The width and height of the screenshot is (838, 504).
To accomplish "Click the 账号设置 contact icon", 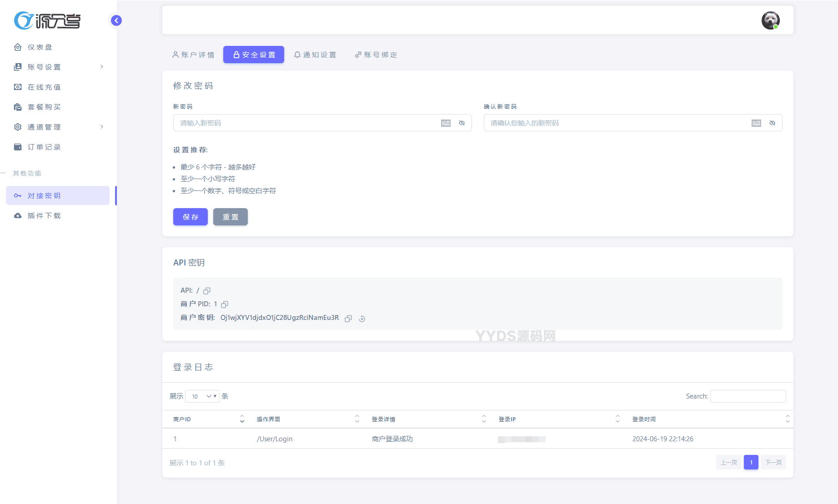I will (x=18, y=67).
